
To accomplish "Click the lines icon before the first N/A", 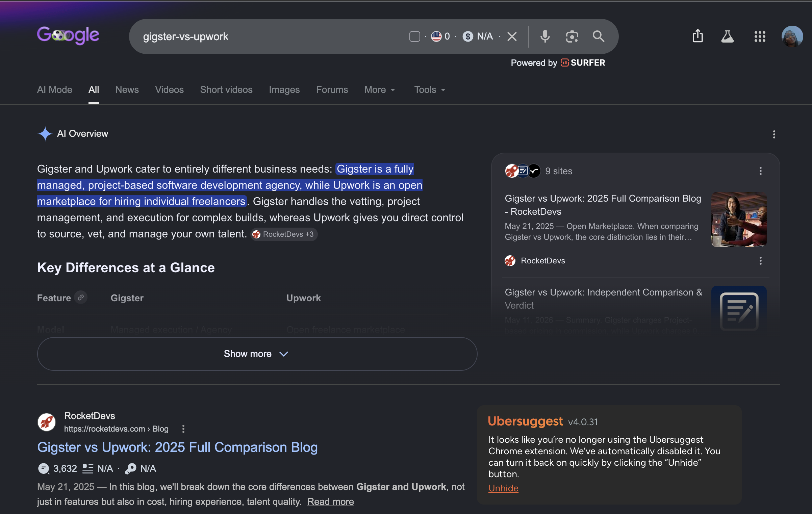I will (x=88, y=469).
